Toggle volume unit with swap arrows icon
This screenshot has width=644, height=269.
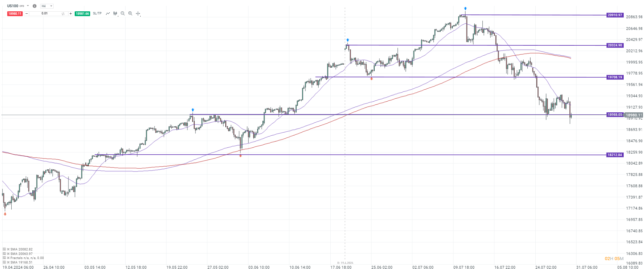click(63, 14)
